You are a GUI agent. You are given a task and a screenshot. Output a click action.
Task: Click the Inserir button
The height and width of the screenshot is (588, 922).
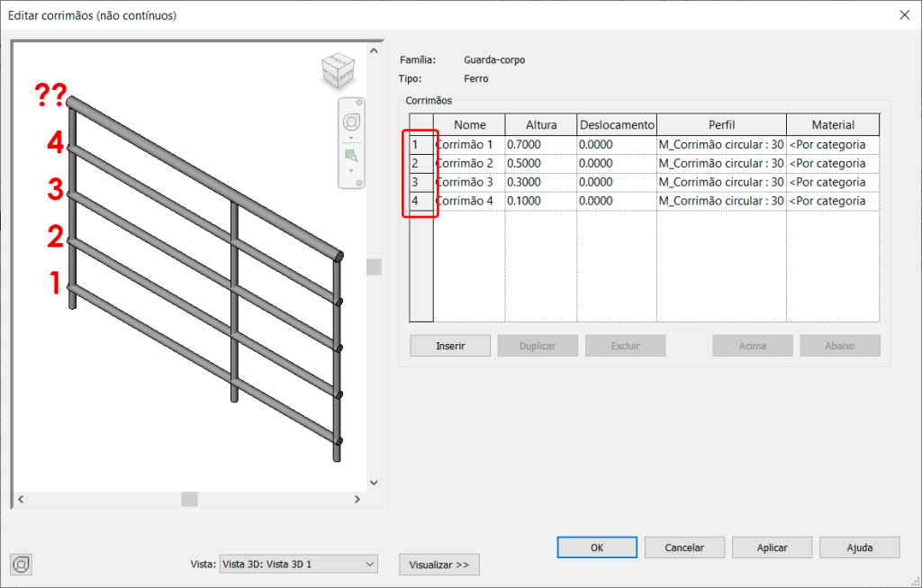tap(450, 346)
